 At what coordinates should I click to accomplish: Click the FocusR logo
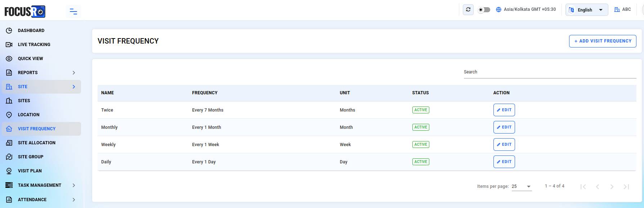point(25,12)
